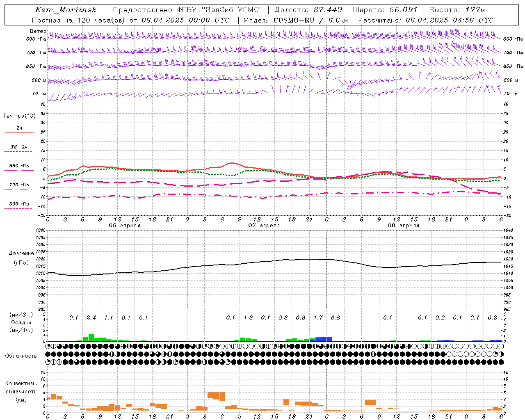525x420 pixels.
Task: Click the Долгота: 87.449 header field
Action: click(x=308, y=10)
